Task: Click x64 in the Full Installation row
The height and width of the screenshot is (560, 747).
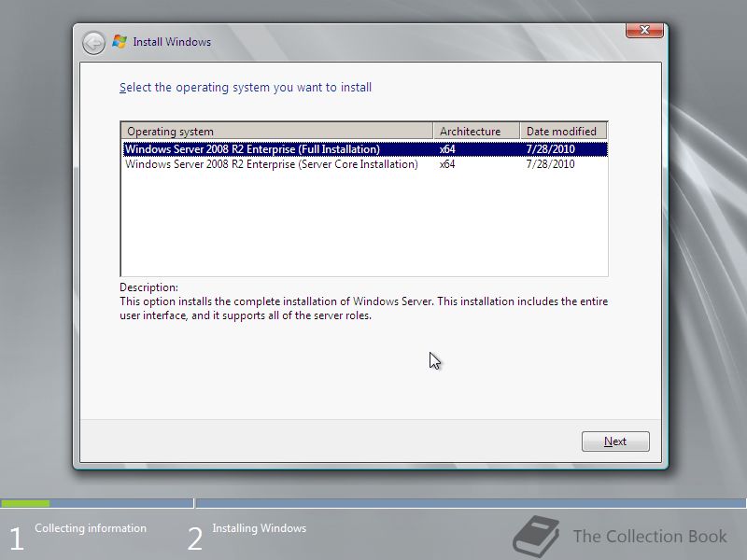Action: (447, 149)
